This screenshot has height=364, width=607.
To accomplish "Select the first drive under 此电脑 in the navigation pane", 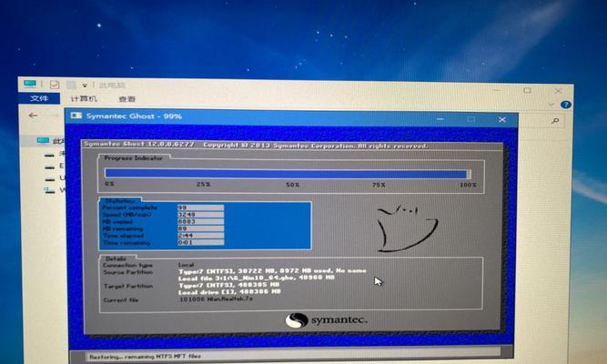I will point(55,155).
